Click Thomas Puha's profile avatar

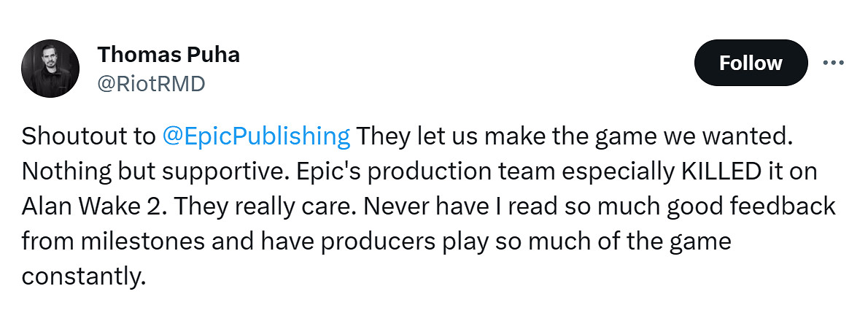tap(50, 69)
